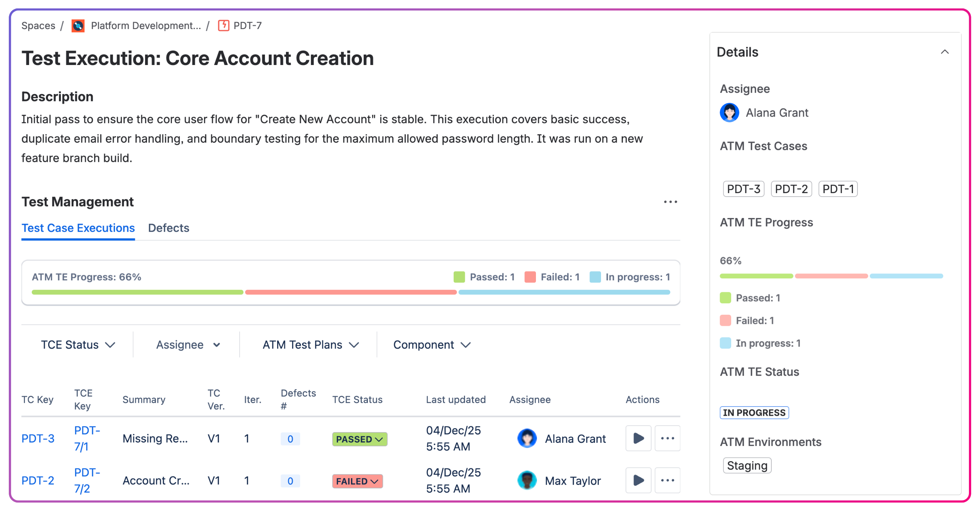This screenshot has width=980, height=514.
Task: Click the play button for PDT-2 execution
Action: click(x=638, y=480)
